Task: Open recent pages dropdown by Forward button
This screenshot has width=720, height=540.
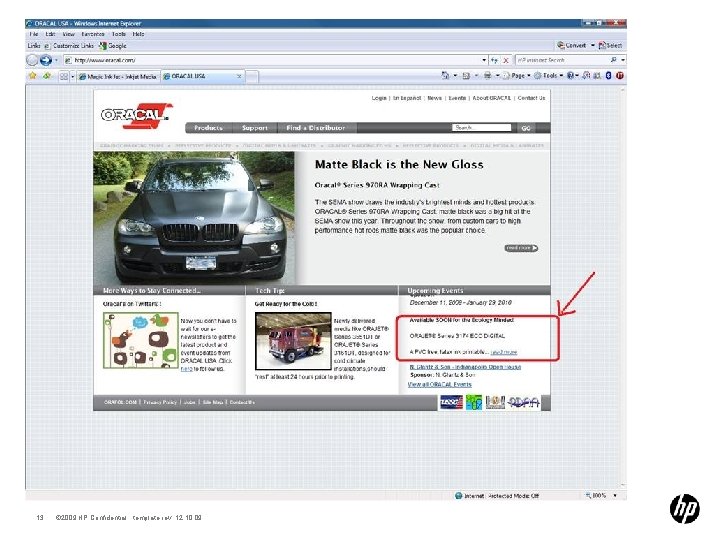Action: [x=56, y=60]
